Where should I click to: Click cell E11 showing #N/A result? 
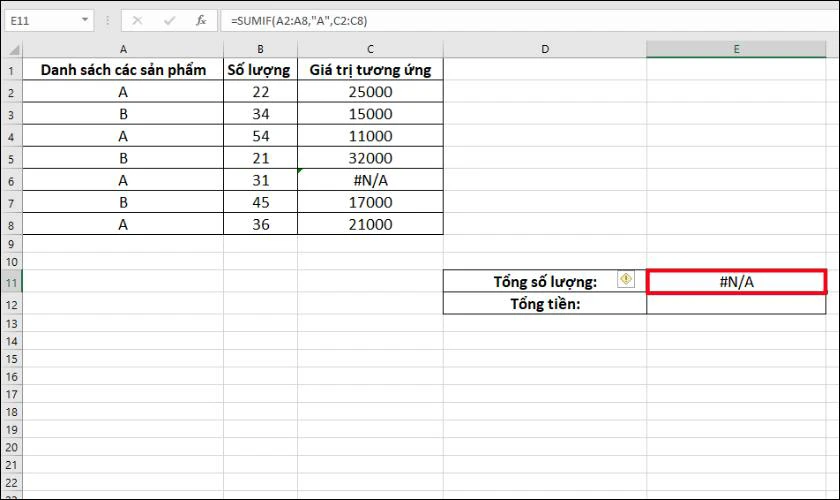click(x=736, y=282)
